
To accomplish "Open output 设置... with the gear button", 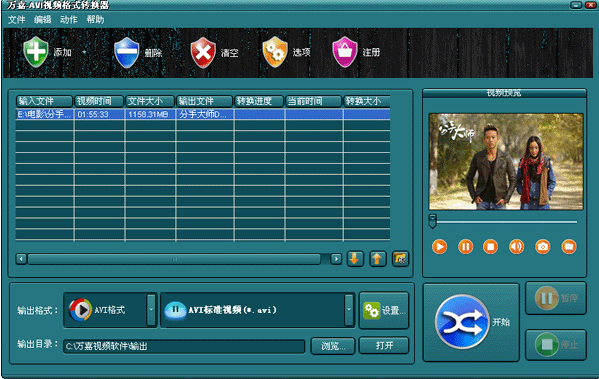I will tap(384, 310).
